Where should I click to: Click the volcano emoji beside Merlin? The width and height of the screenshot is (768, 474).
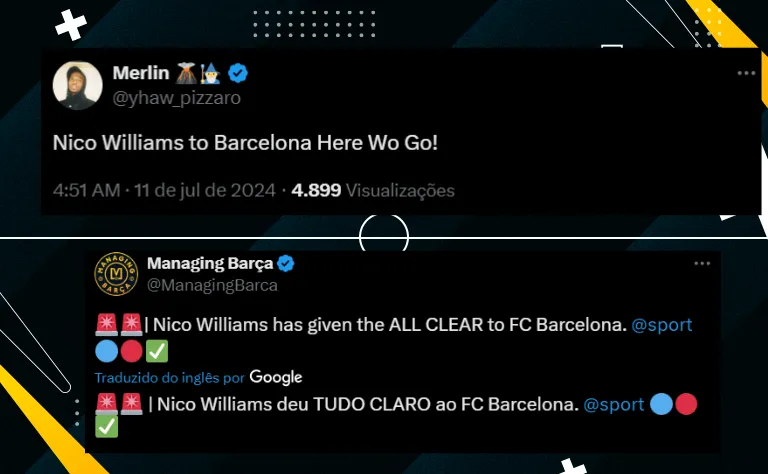click(186, 73)
